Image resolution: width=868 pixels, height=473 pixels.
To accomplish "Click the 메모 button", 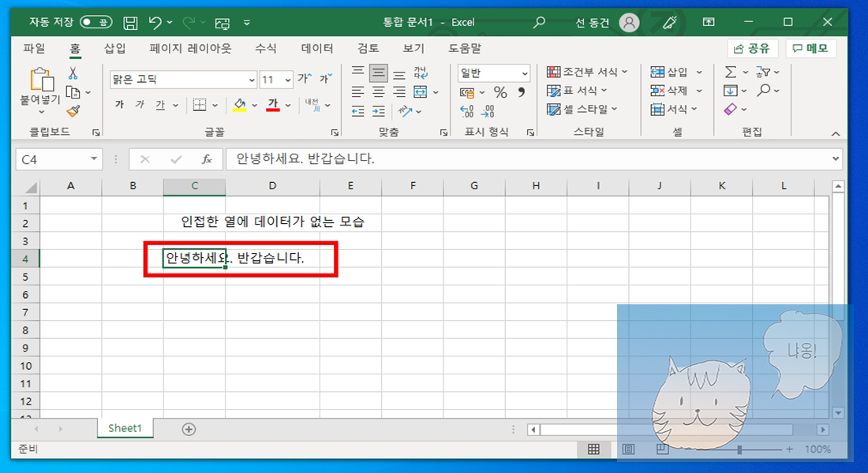I will point(810,49).
